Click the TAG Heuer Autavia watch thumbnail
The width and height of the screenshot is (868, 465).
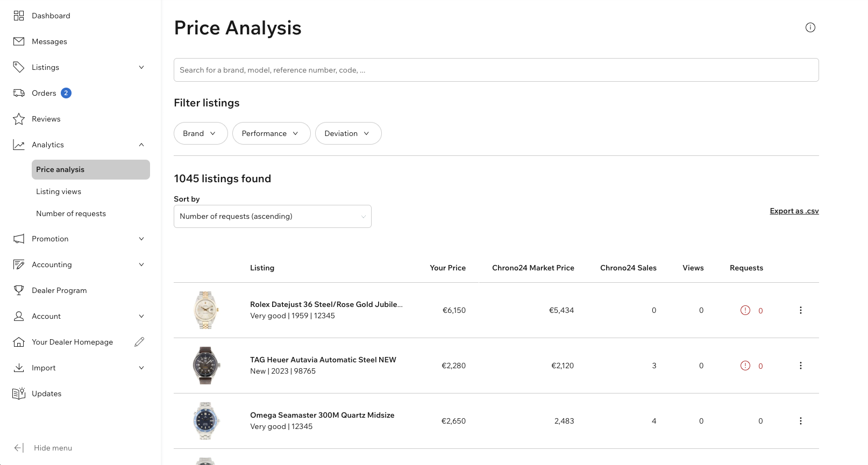pos(205,366)
